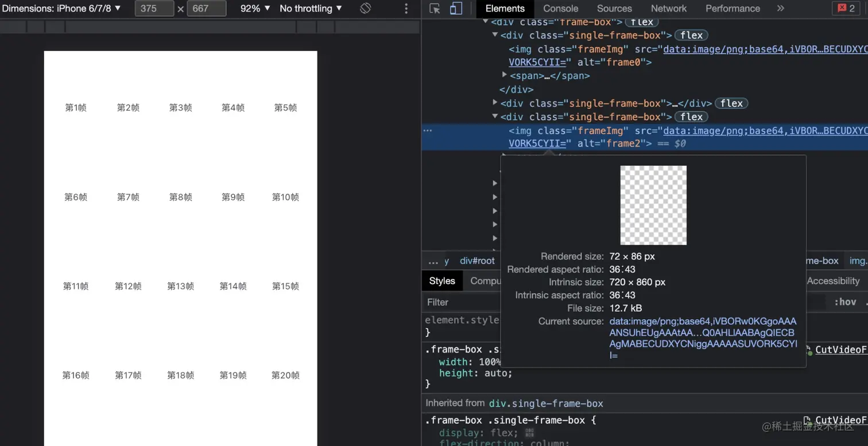Click the frame label 第14帧

(233, 286)
